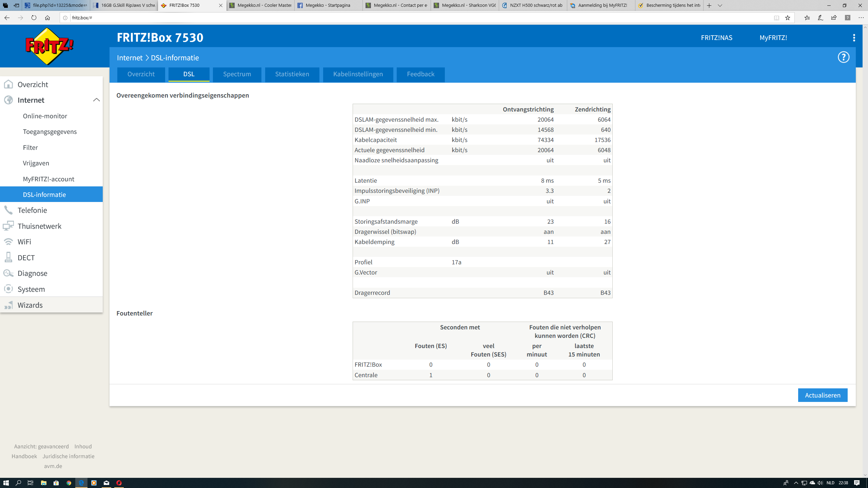The image size is (868, 488).
Task: Open the three-dot menu in FRITZ!Box header
Action: [854, 38]
